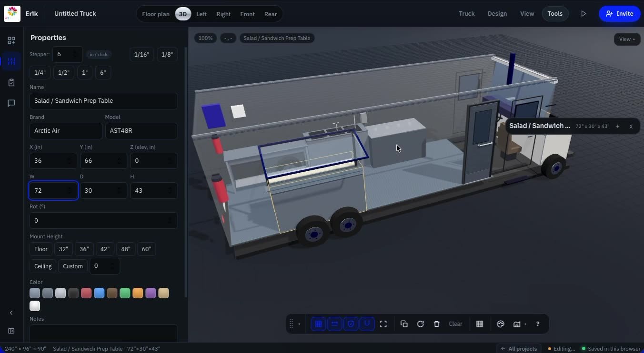Click the Name input field
This screenshot has height=353, width=644.
(103, 101)
